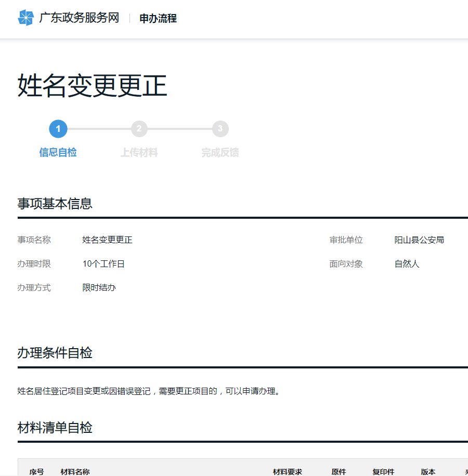Click the step 2 circle
The height and width of the screenshot is (476, 468).
pos(139,129)
